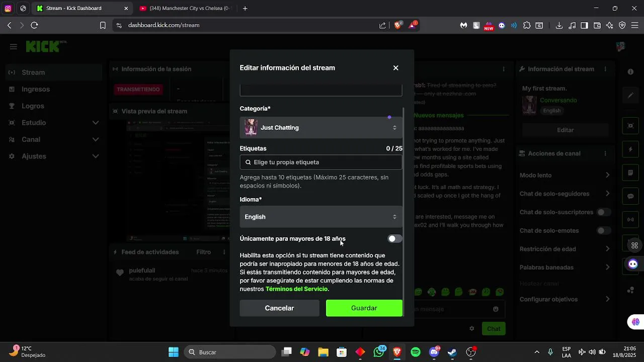Open the Idioma dropdown showing English

pyautogui.click(x=321, y=217)
